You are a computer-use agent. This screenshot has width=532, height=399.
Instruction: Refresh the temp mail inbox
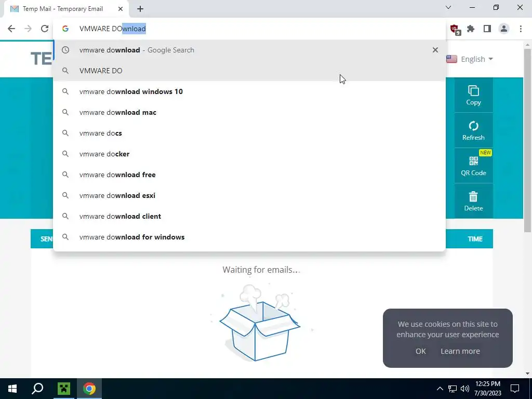pyautogui.click(x=473, y=130)
